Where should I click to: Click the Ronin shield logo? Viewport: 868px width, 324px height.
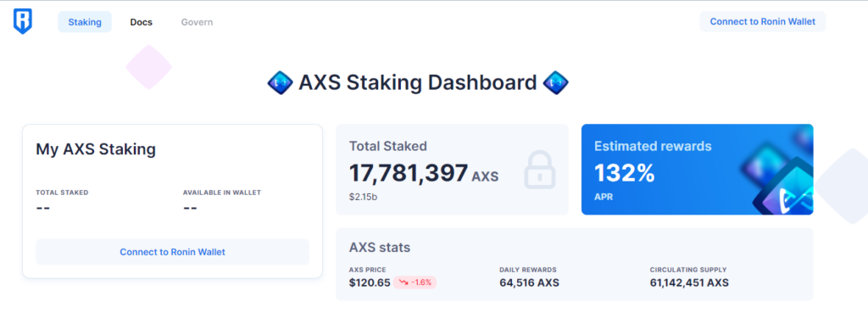pyautogui.click(x=23, y=21)
